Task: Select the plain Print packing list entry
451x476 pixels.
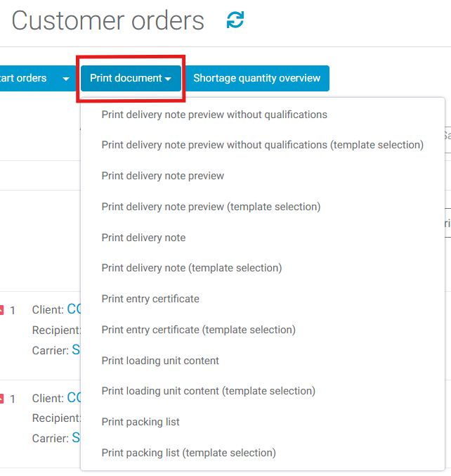Action: point(140,422)
